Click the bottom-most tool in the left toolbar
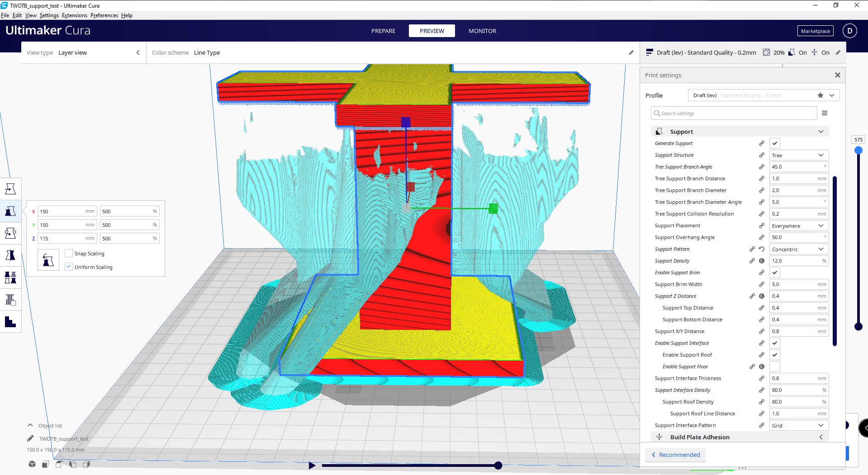This screenshot has width=868, height=475. [x=10, y=322]
